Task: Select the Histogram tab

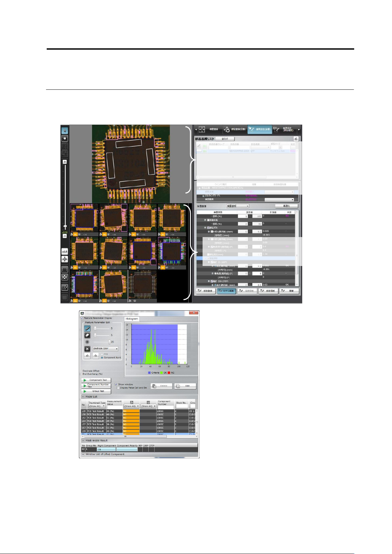Action: (x=132, y=319)
